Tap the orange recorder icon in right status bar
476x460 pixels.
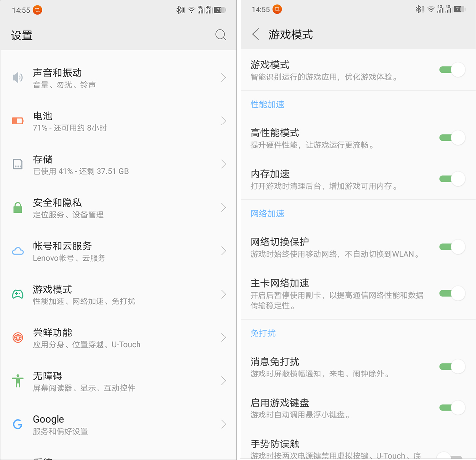tap(277, 9)
